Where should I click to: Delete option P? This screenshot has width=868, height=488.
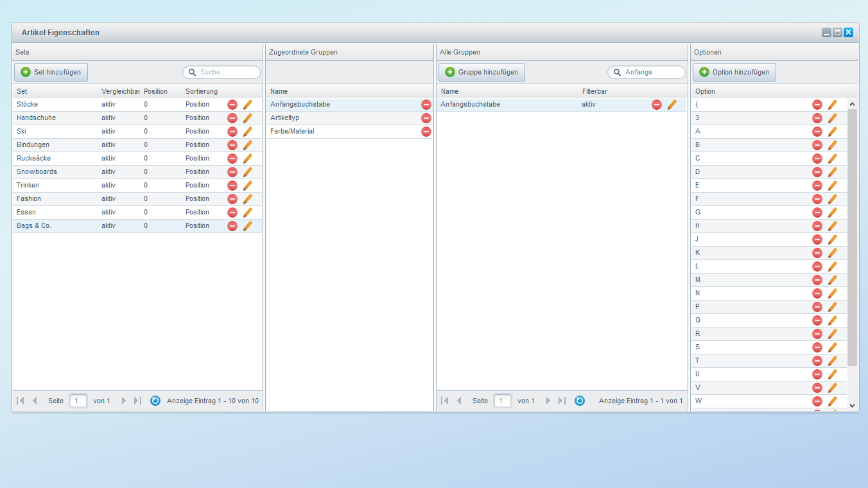click(x=817, y=306)
